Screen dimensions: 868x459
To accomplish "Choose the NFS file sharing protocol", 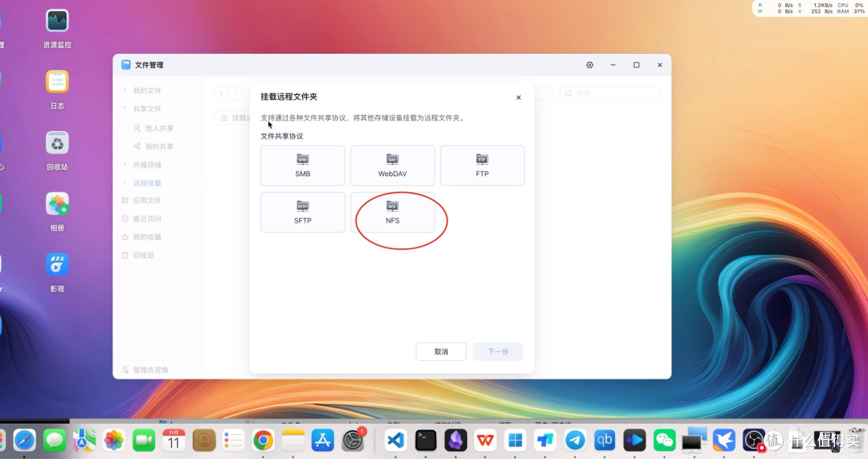I will coord(392,212).
